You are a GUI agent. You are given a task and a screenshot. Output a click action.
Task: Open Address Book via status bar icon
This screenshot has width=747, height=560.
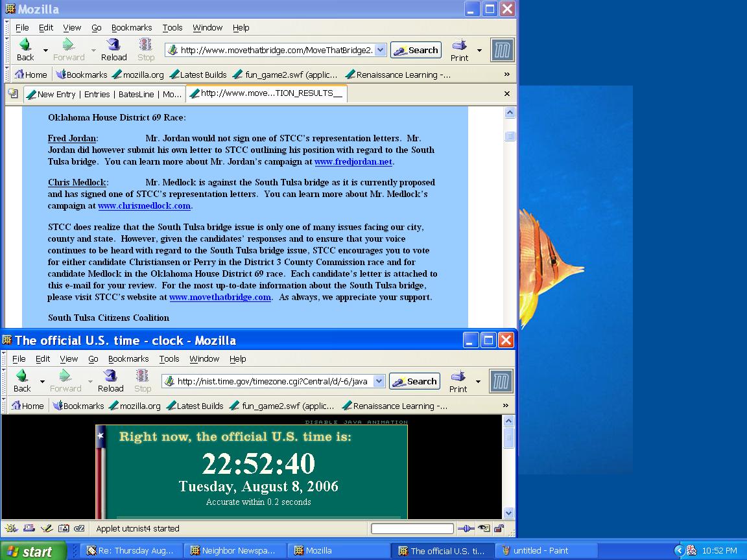(64, 528)
